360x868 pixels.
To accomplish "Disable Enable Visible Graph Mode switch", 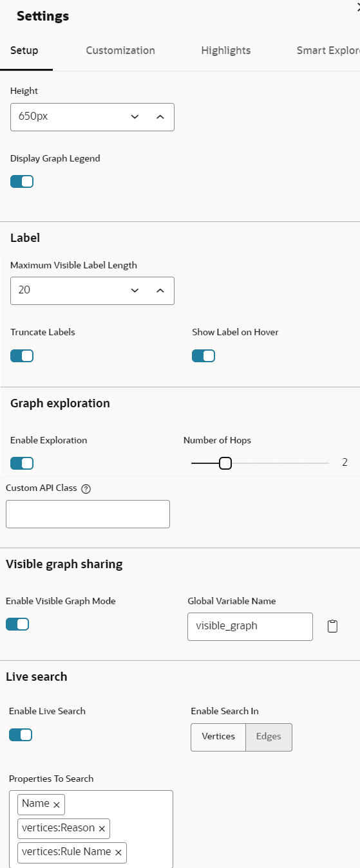I will [x=17, y=624].
